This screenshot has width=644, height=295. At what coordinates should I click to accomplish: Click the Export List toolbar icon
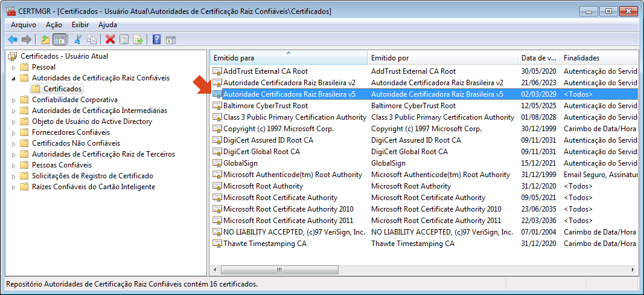[x=138, y=40]
